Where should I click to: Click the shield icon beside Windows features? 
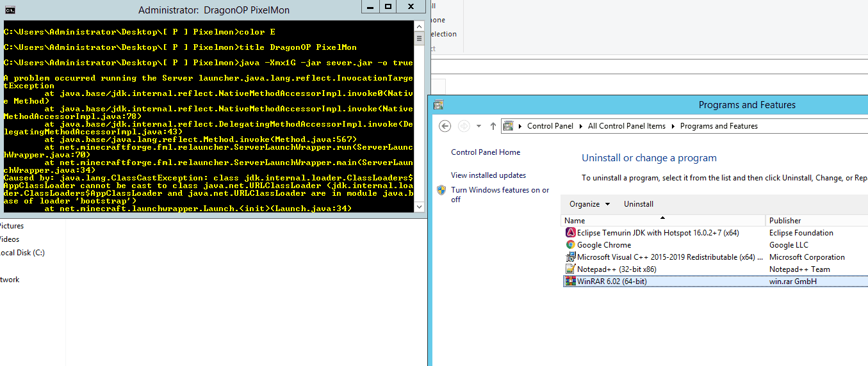pos(441,190)
